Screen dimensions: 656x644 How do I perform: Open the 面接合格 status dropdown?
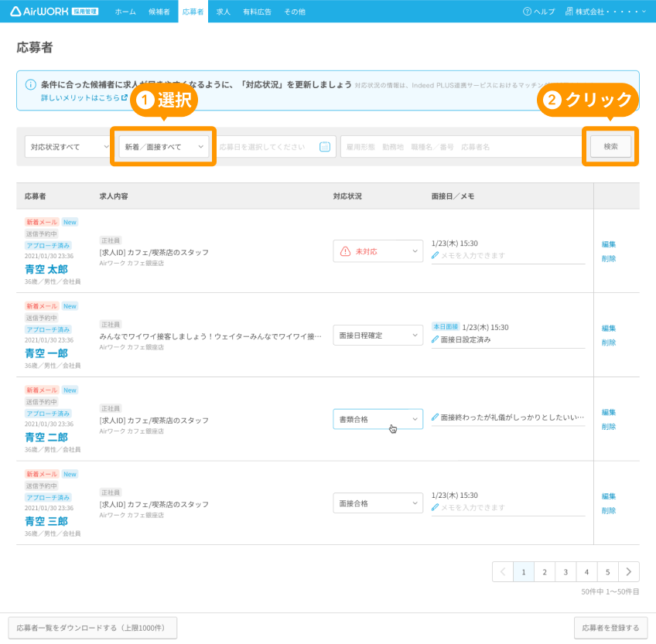tap(378, 503)
